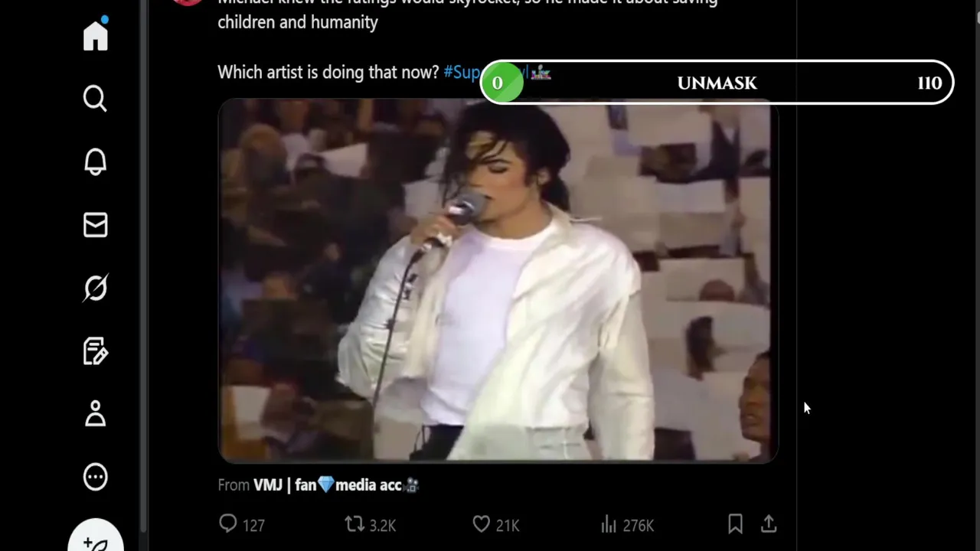Open the Search explore icon
Image resolution: width=980 pixels, height=551 pixels.
coord(96,99)
